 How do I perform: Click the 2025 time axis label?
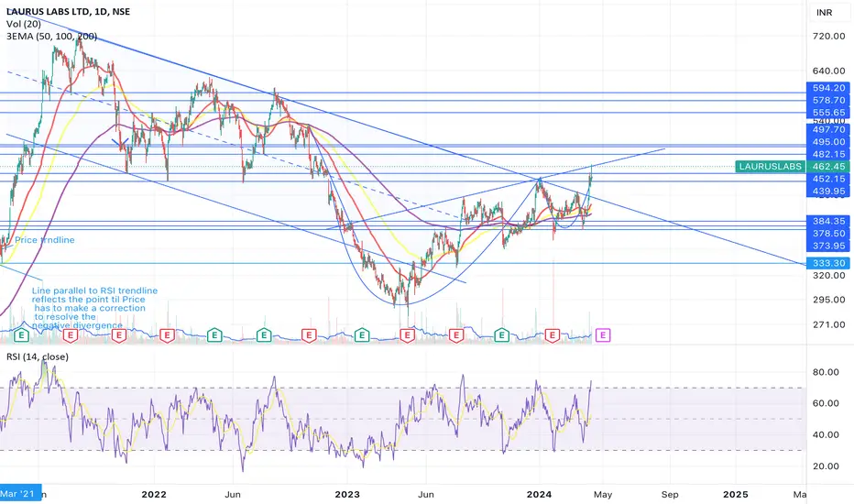click(x=735, y=494)
